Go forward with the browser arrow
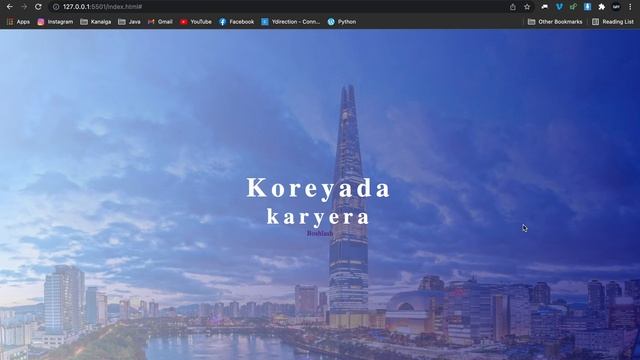 pyautogui.click(x=24, y=7)
